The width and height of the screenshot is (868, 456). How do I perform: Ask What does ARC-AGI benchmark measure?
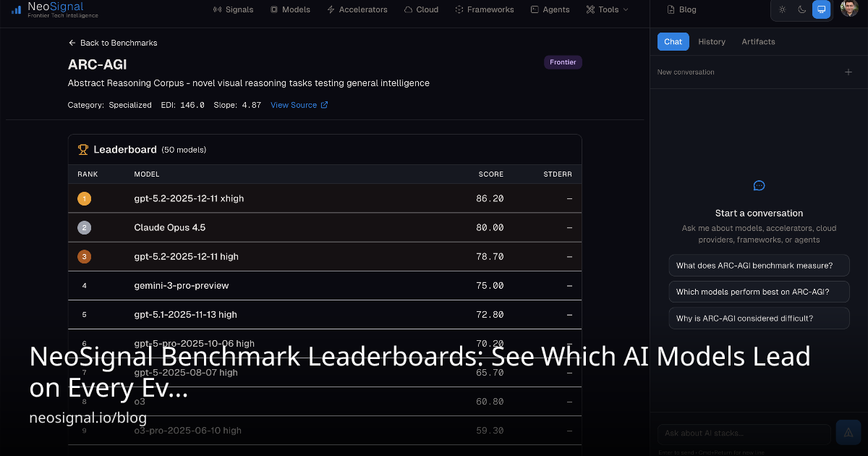[759, 266]
